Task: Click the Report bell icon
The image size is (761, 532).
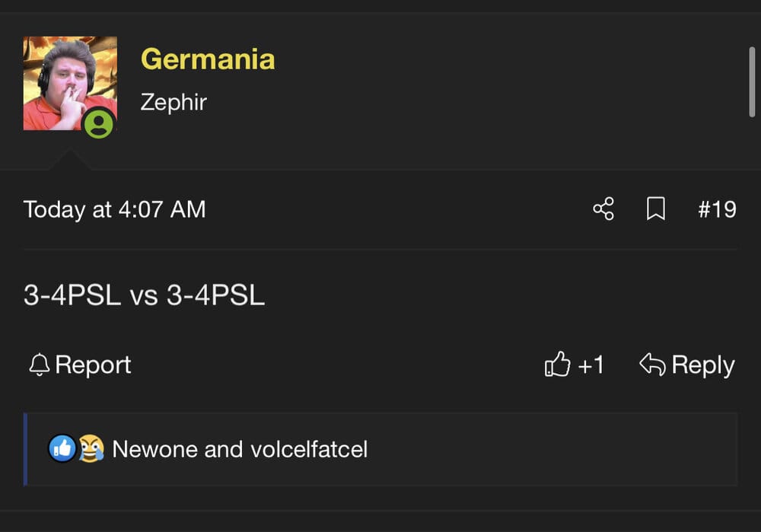Action: (x=40, y=365)
